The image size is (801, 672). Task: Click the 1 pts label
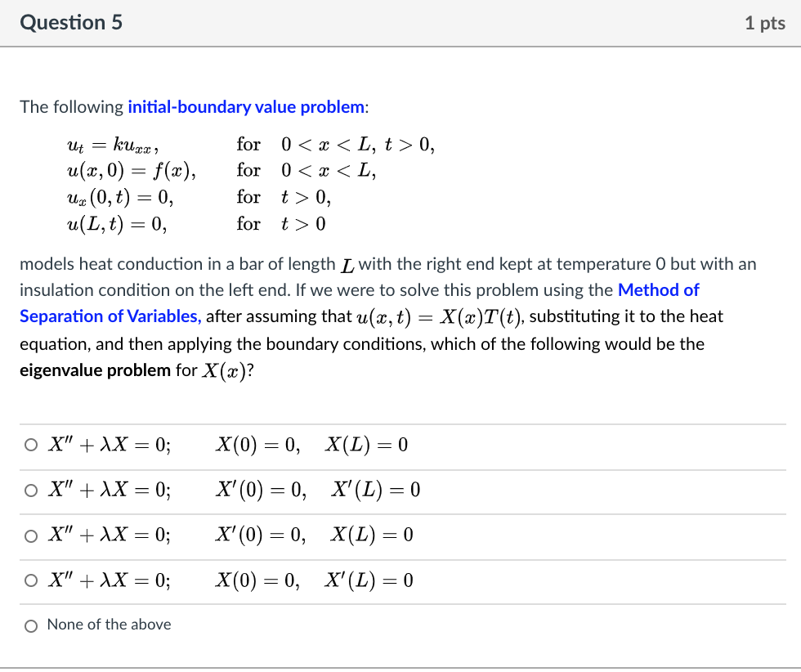click(765, 24)
